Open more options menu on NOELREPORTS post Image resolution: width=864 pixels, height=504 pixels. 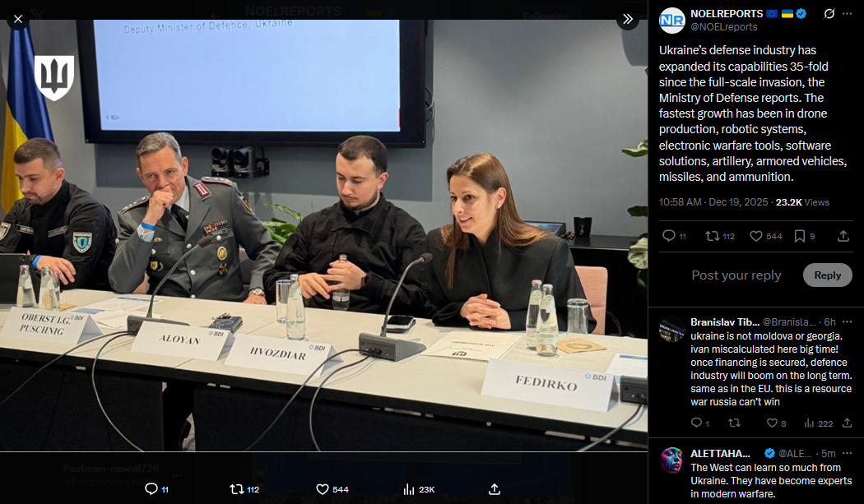(847, 14)
